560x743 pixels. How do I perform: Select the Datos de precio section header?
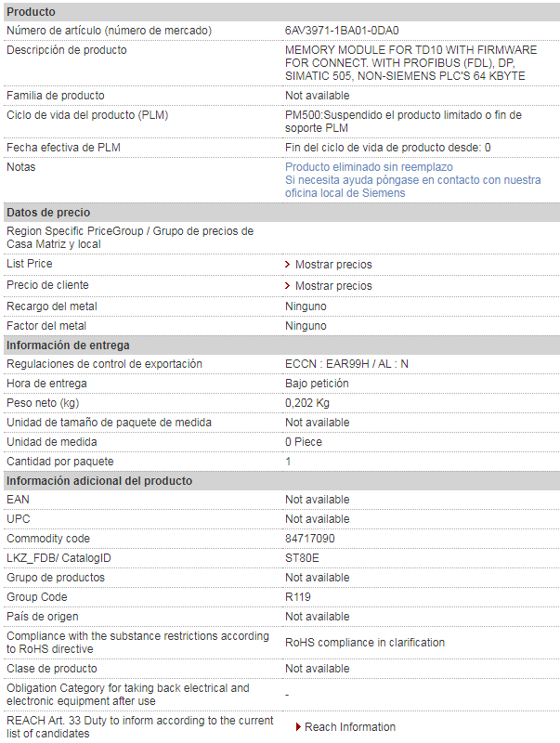pos(281,213)
